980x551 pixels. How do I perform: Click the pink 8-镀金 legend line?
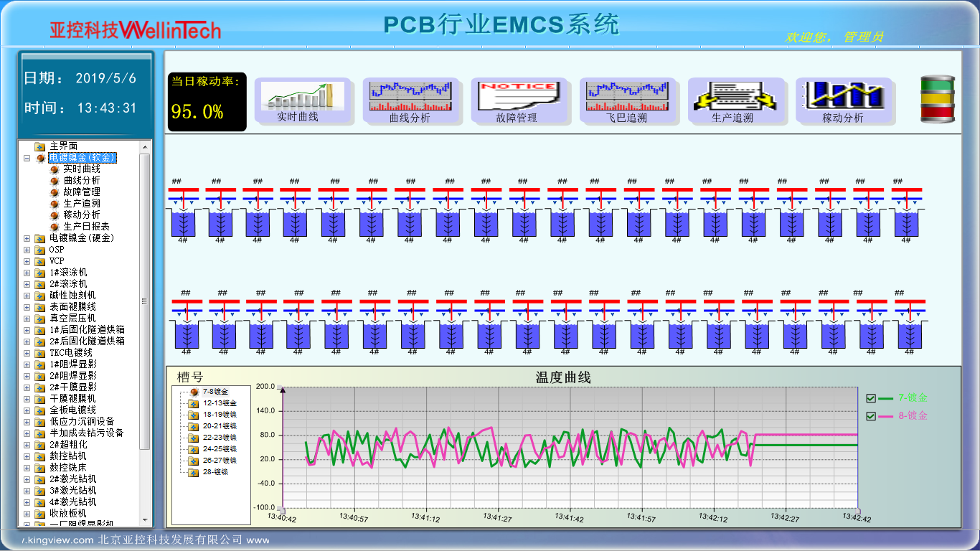(886, 416)
